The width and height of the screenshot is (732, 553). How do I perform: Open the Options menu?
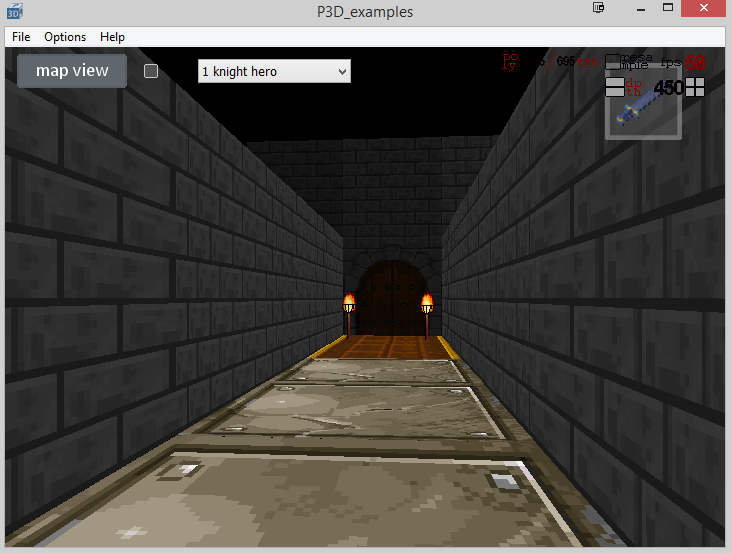[x=65, y=37]
